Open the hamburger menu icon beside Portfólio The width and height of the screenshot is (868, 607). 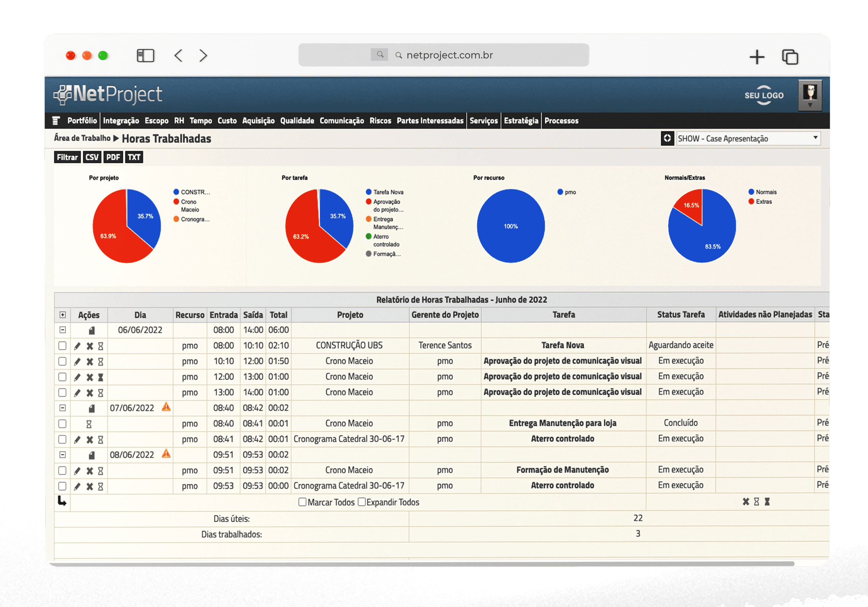[x=56, y=121]
